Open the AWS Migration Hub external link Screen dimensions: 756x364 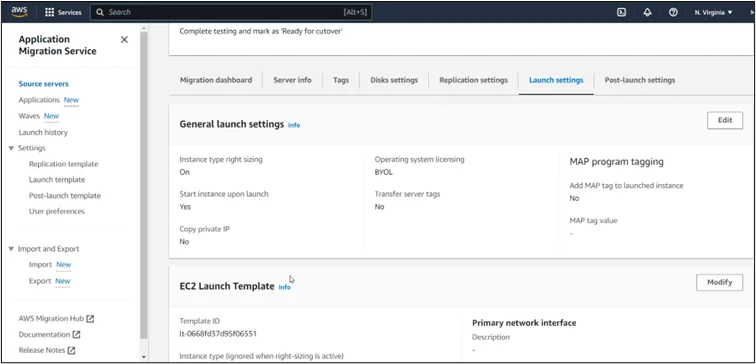click(56, 319)
